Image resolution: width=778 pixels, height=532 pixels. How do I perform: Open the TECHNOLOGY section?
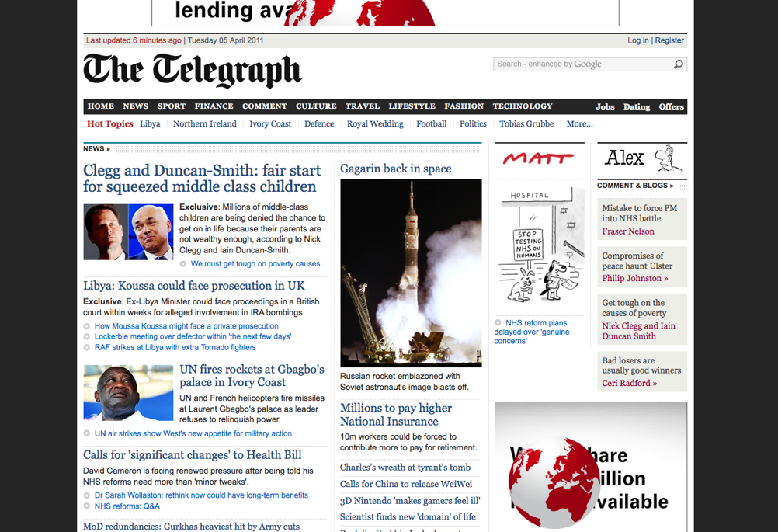[523, 106]
